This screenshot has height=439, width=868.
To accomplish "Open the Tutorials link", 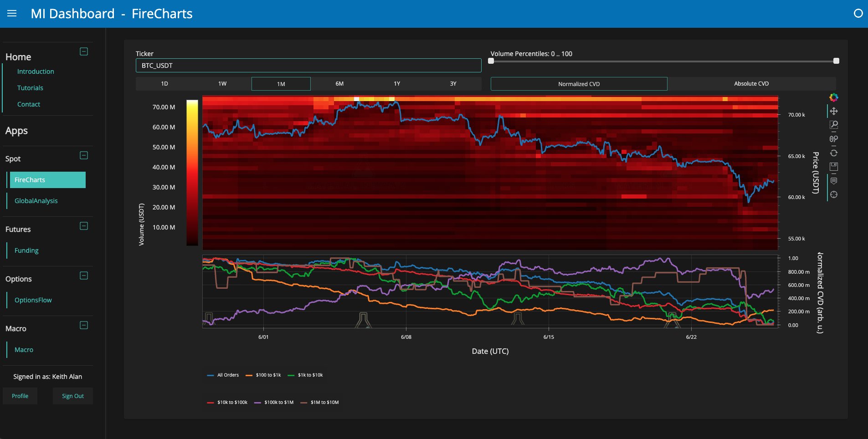I will pyautogui.click(x=30, y=88).
